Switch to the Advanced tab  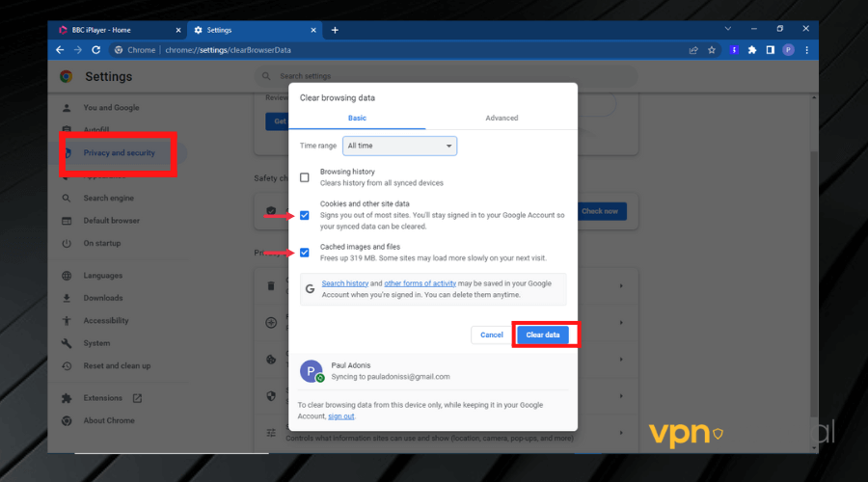(502, 118)
